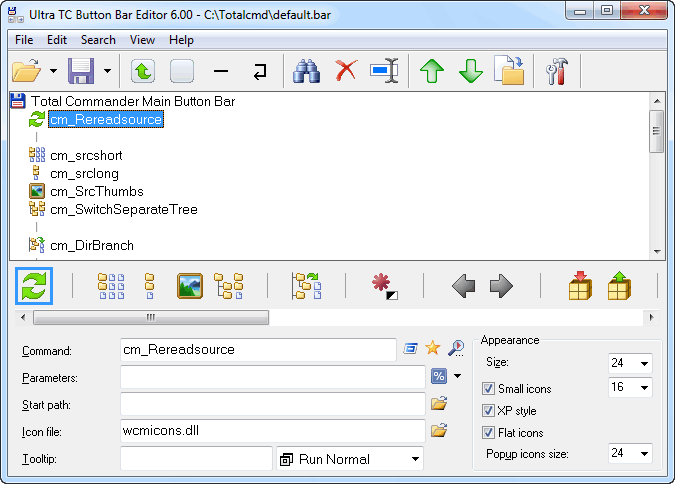The image size is (675, 484).
Task: Click the short view grid preview button
Action: point(111,286)
